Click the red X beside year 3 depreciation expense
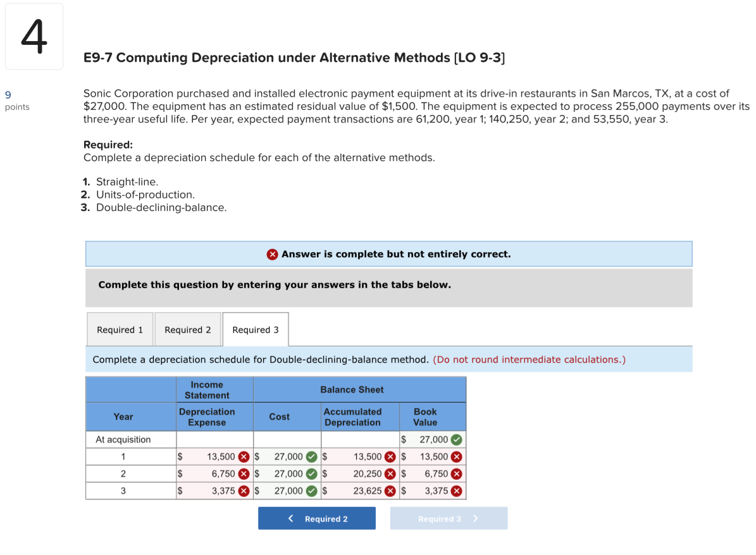This screenshot has height=555, width=756. 243,491
